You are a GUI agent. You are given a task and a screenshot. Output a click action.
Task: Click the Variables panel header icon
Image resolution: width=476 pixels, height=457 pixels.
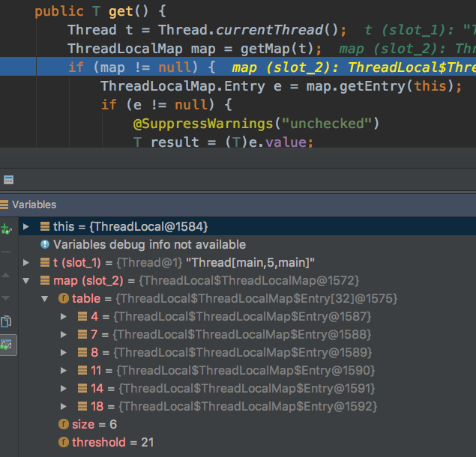point(4,205)
